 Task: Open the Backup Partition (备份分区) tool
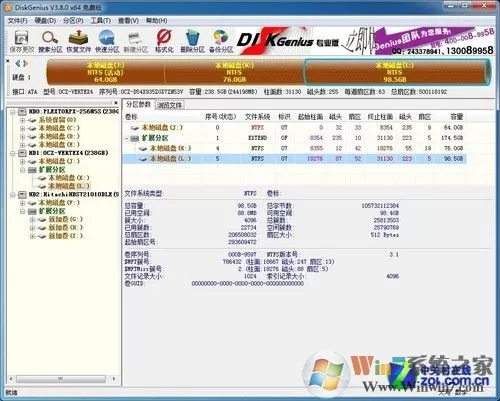point(221,42)
